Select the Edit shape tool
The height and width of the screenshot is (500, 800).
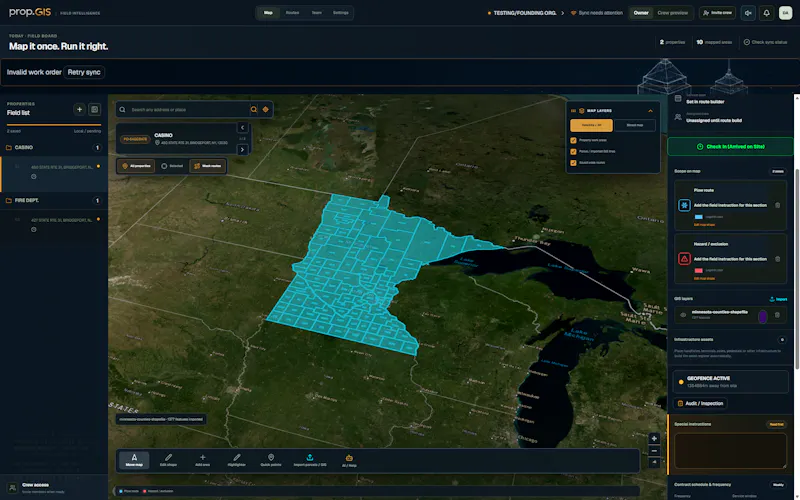[x=168, y=460]
